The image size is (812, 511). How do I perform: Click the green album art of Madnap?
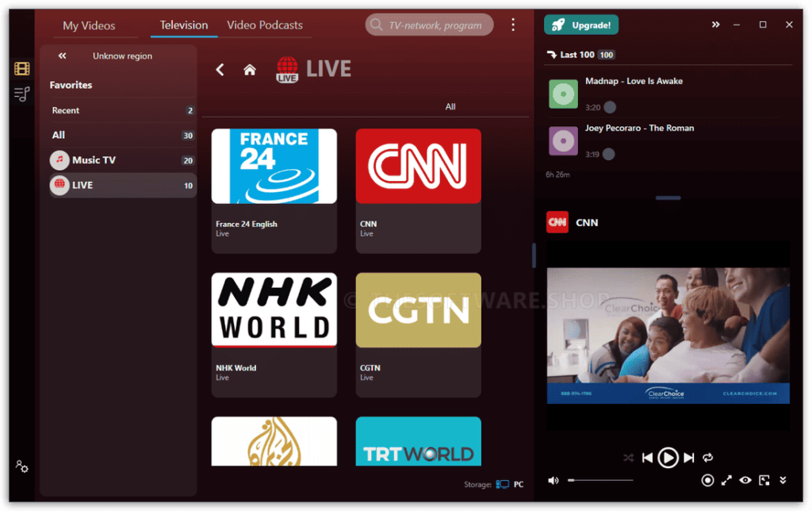click(564, 94)
